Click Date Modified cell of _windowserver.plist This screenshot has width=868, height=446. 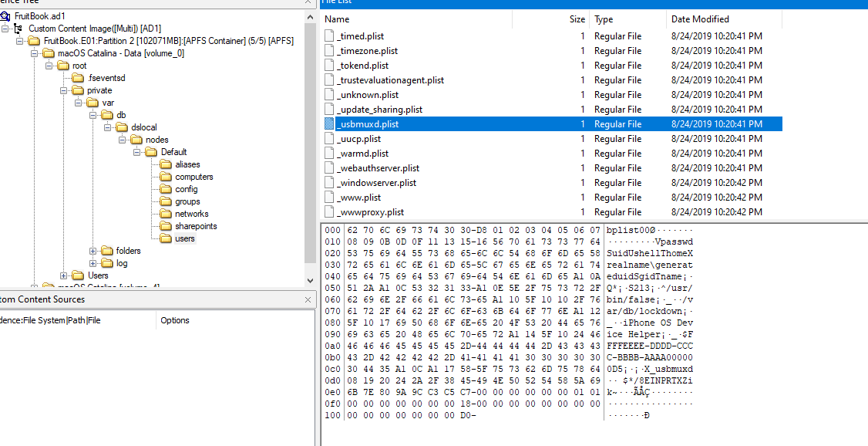click(x=717, y=183)
